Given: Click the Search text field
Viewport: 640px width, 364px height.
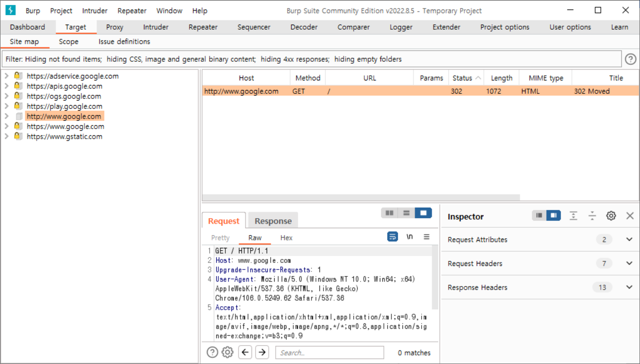Looking at the screenshot, I should coord(330,352).
